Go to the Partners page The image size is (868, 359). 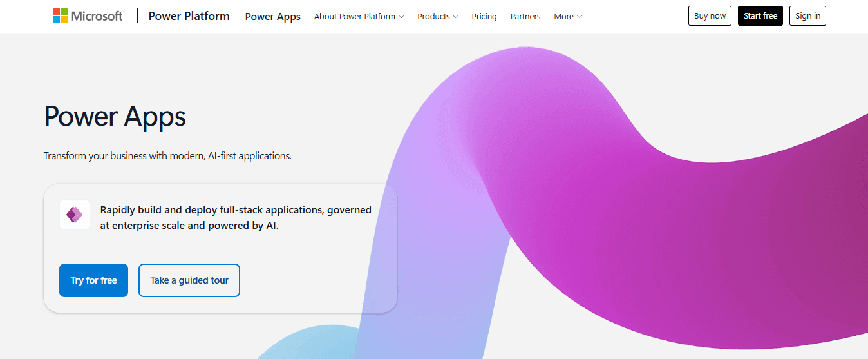point(525,16)
